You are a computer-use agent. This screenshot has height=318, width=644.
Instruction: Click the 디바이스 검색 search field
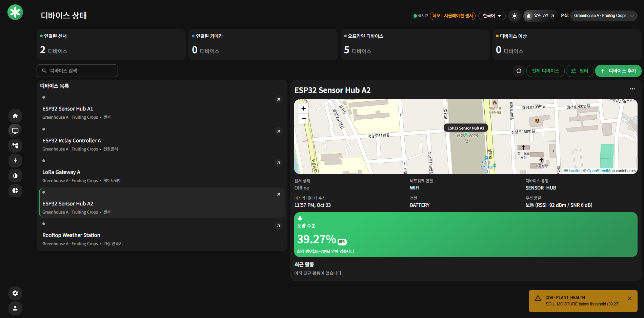(77, 71)
